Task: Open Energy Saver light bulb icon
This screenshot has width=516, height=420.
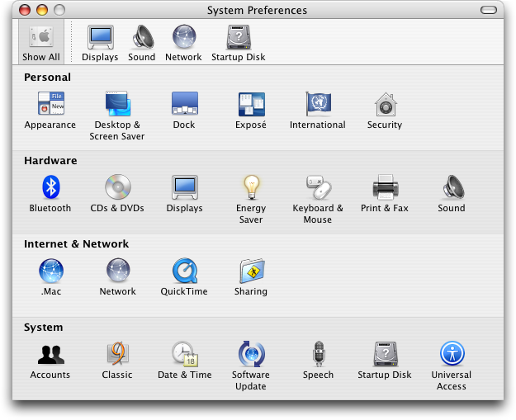Action: [x=252, y=186]
